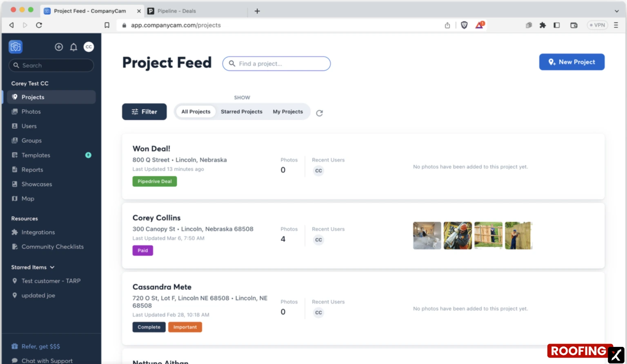Open the first photo thumbnail in Corey Collins project

point(427,235)
